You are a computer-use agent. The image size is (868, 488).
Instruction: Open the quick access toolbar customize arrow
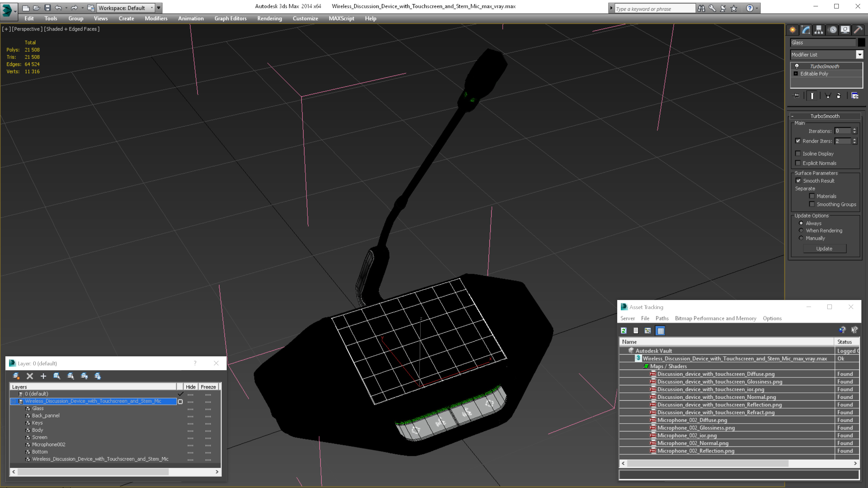click(158, 8)
